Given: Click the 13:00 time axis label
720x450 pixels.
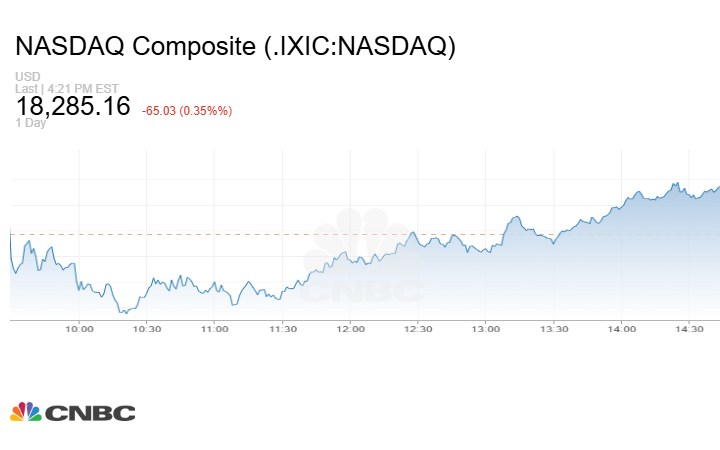Looking at the screenshot, I should (486, 329).
